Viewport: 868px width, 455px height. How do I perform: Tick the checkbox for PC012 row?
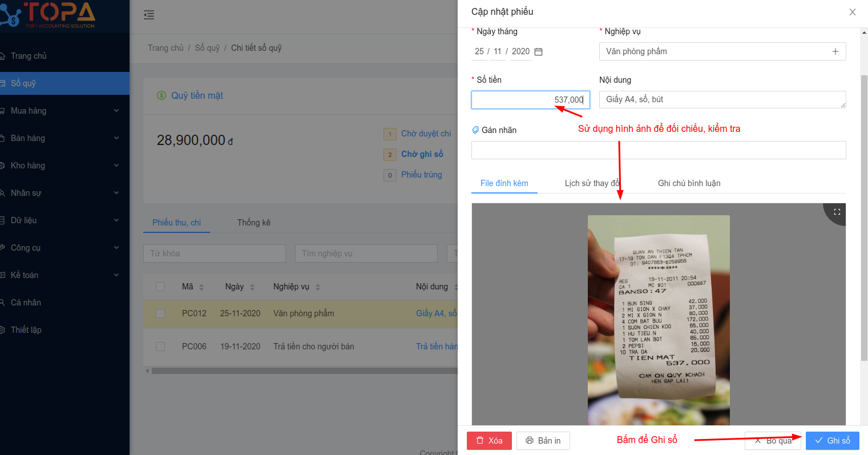tap(160, 313)
